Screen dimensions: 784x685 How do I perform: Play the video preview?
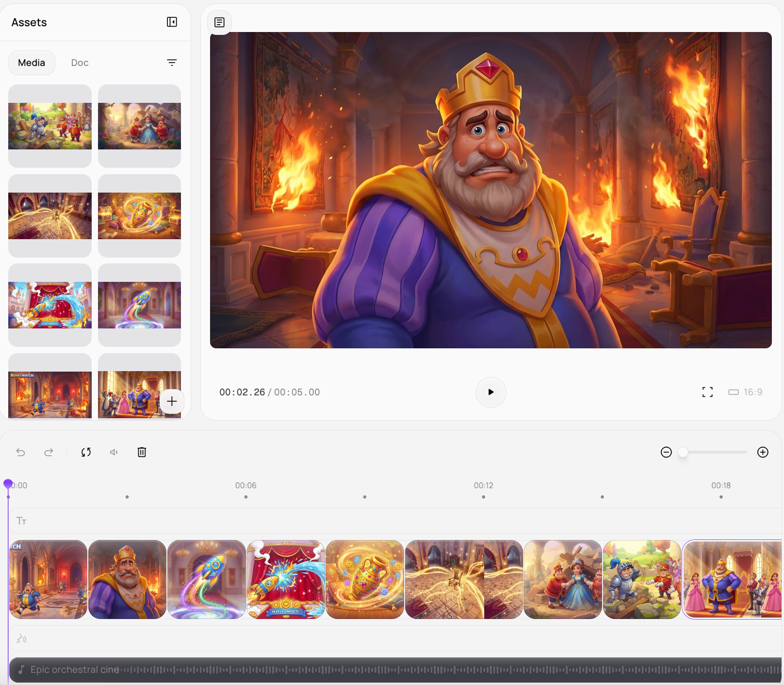[x=490, y=392]
